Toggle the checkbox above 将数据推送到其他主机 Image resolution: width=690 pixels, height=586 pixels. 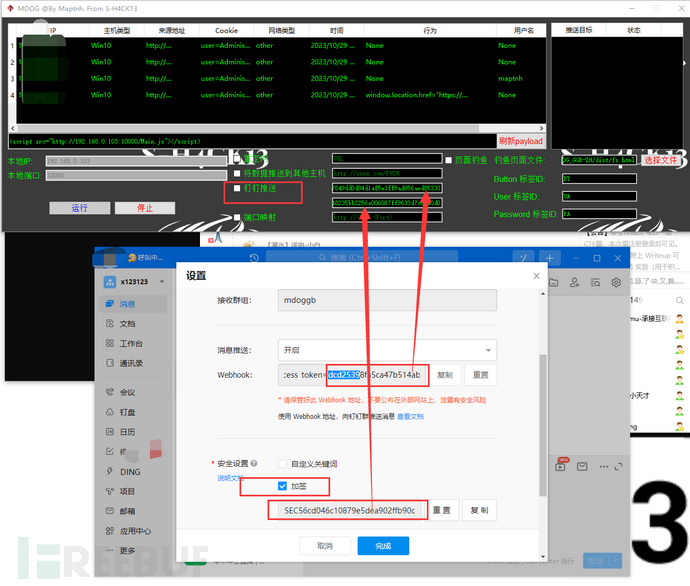click(x=237, y=158)
